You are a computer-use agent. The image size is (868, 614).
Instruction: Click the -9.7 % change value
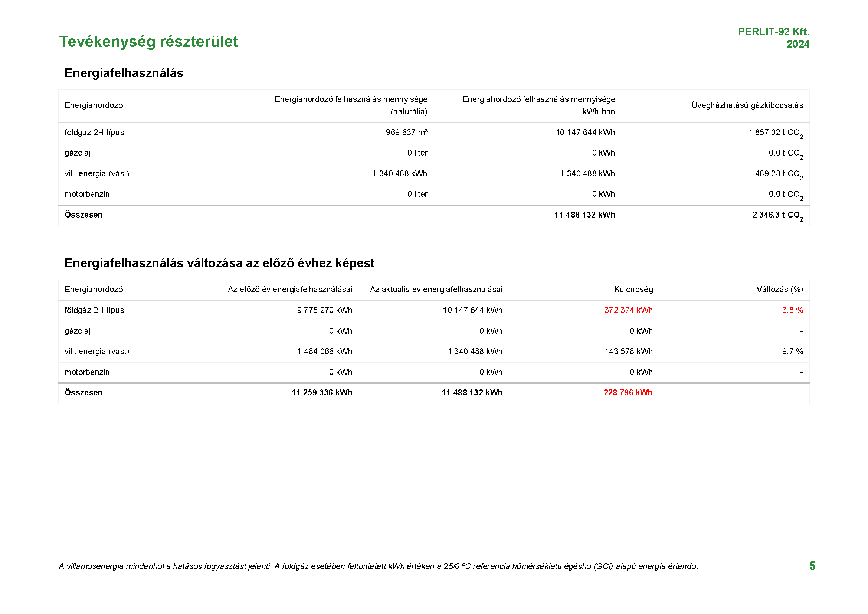click(x=791, y=352)
